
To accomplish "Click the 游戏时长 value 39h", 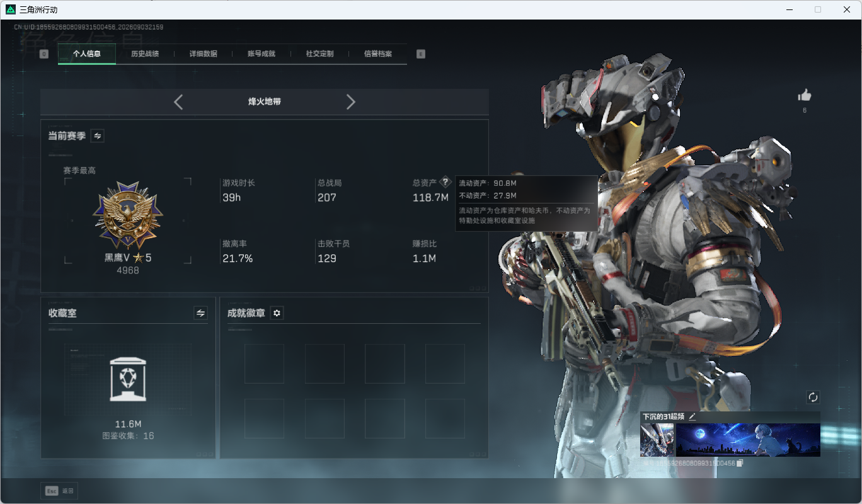I will coord(232,198).
